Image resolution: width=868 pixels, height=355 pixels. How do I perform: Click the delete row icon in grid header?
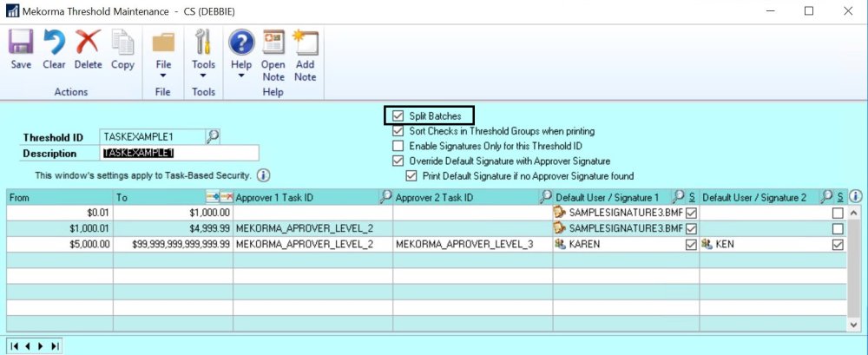point(226,197)
